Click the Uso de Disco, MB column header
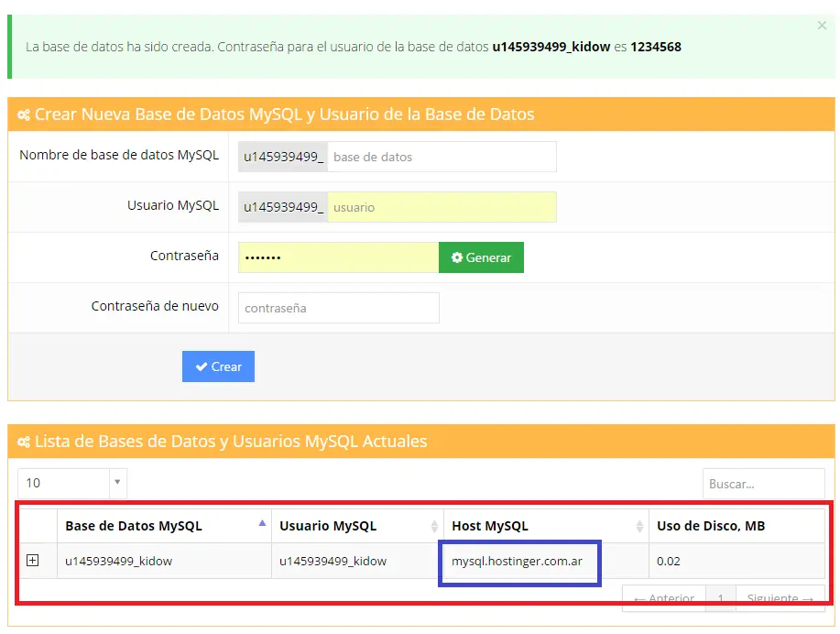The width and height of the screenshot is (840, 634). tap(736, 526)
